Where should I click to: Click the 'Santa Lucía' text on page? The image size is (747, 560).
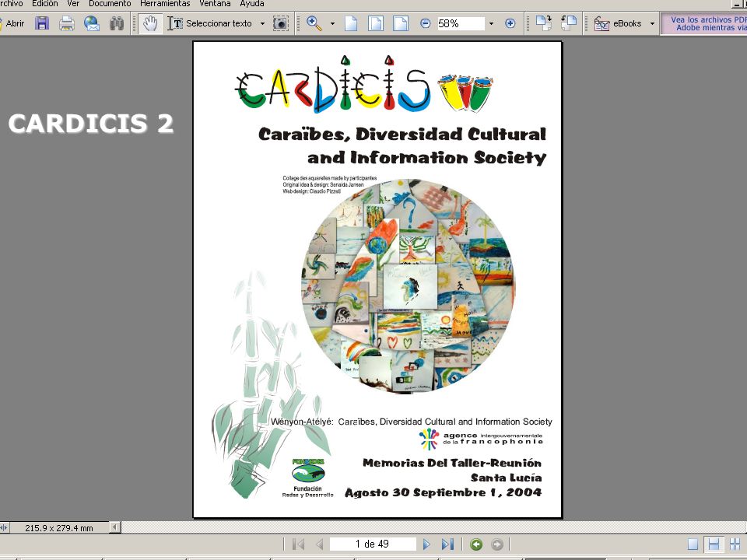click(x=506, y=478)
